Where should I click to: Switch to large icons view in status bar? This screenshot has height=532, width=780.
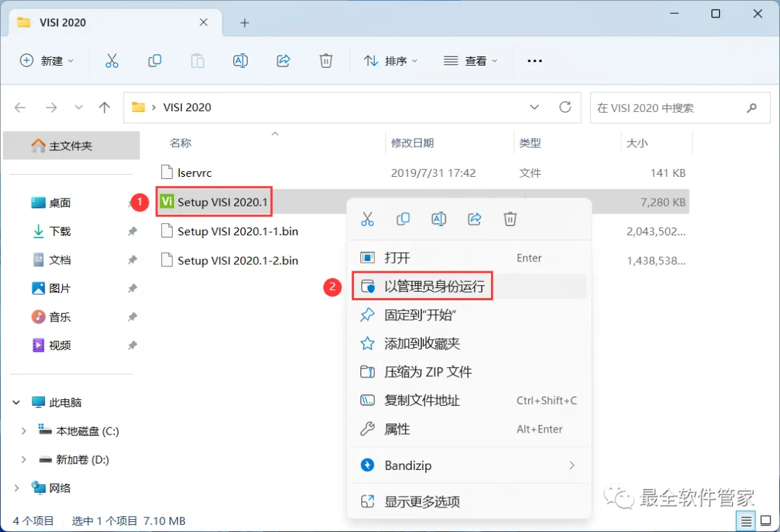pos(766,521)
